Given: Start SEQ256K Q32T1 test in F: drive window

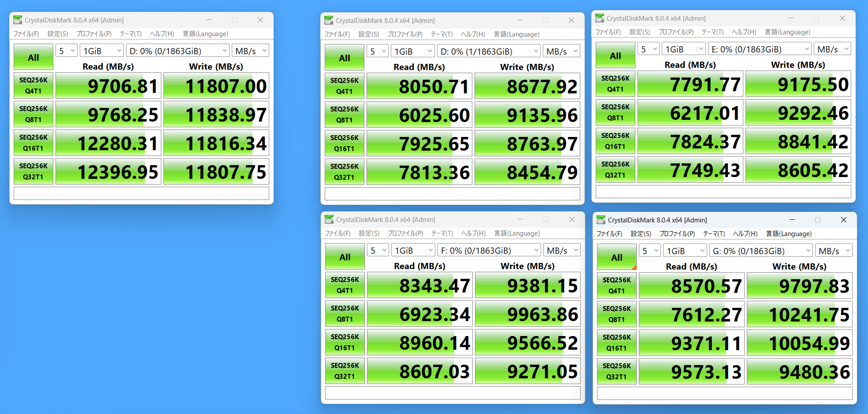Looking at the screenshot, I should [345, 371].
